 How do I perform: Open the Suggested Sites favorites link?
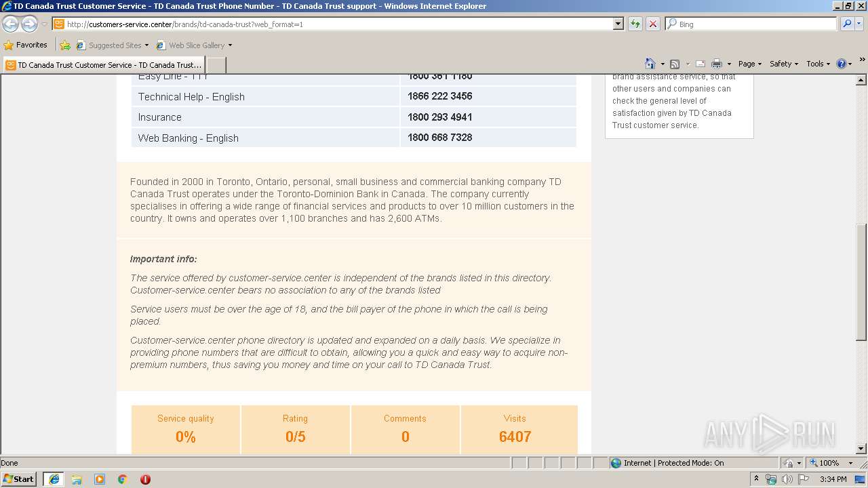[x=111, y=45]
